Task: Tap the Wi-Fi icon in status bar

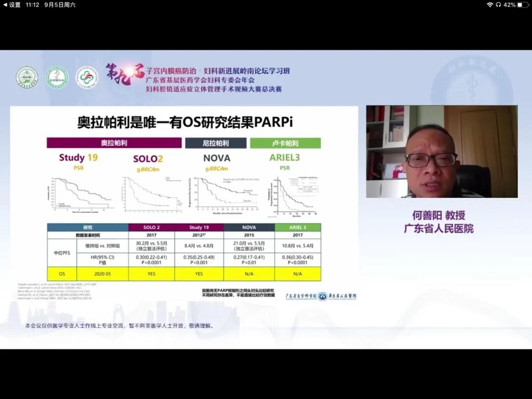Action: coord(490,4)
